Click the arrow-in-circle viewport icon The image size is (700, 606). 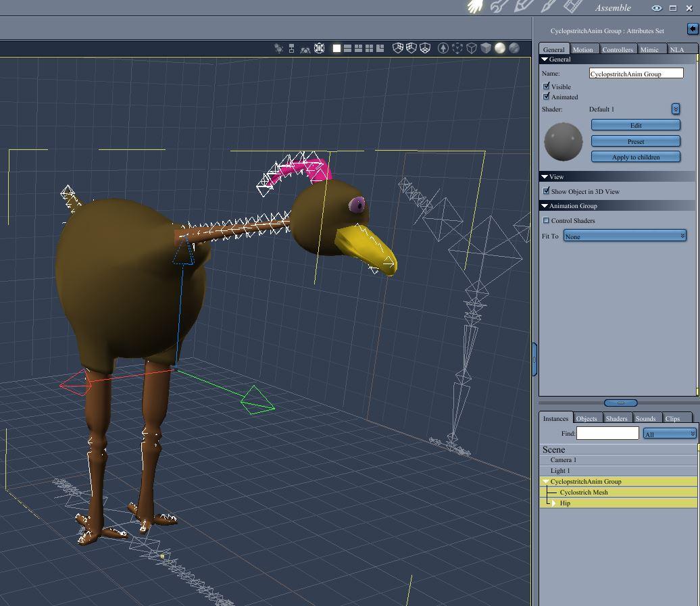443,48
